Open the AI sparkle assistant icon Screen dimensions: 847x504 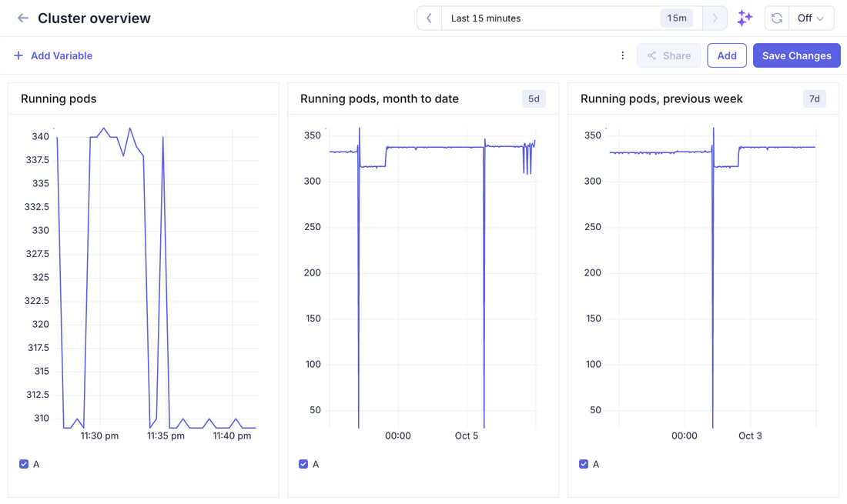[745, 18]
